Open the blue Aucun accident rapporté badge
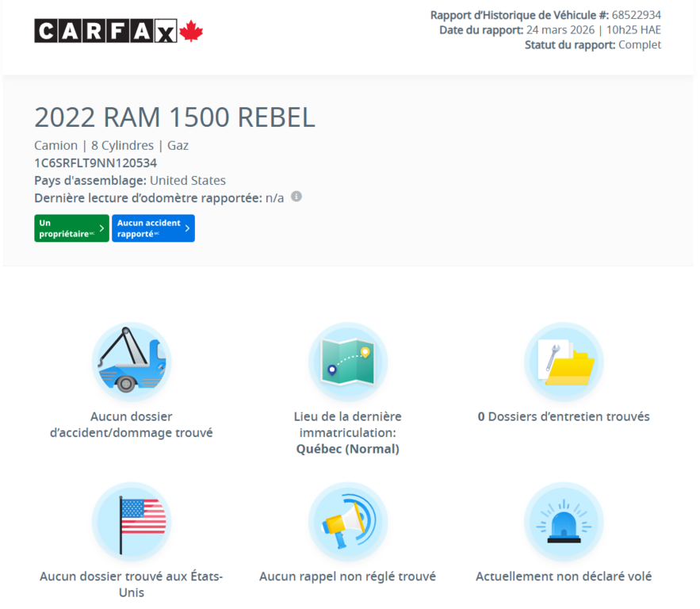The height and width of the screenshot is (609, 700). point(149,228)
